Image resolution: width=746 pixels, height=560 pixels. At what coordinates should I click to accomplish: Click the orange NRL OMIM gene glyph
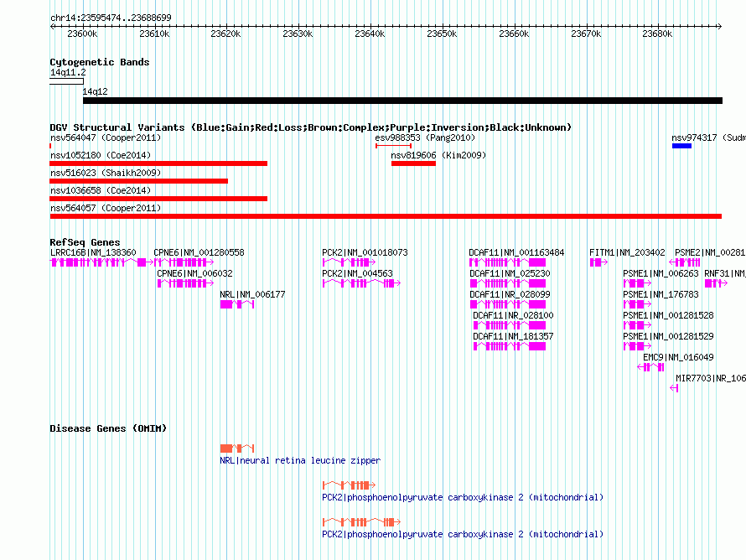(237, 449)
